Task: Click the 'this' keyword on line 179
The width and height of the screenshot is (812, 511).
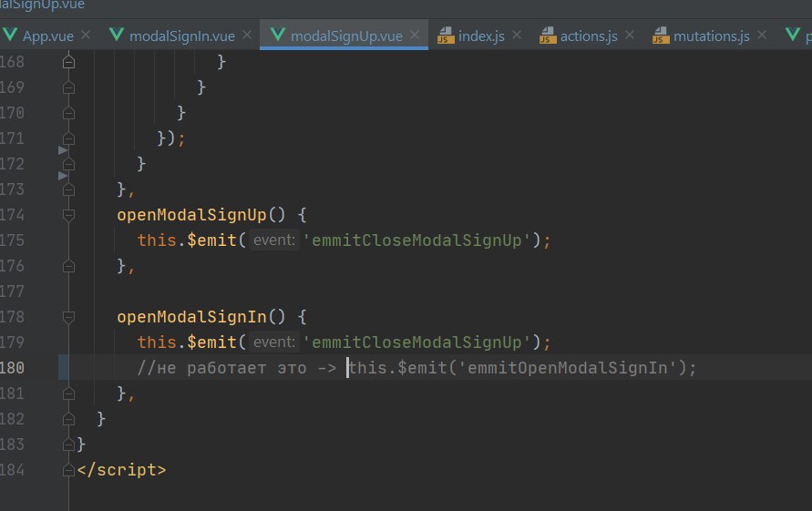Action: (157, 342)
